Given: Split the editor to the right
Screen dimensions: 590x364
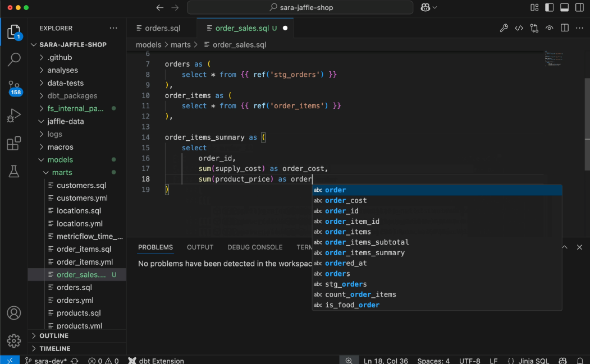Looking at the screenshot, I should (564, 28).
